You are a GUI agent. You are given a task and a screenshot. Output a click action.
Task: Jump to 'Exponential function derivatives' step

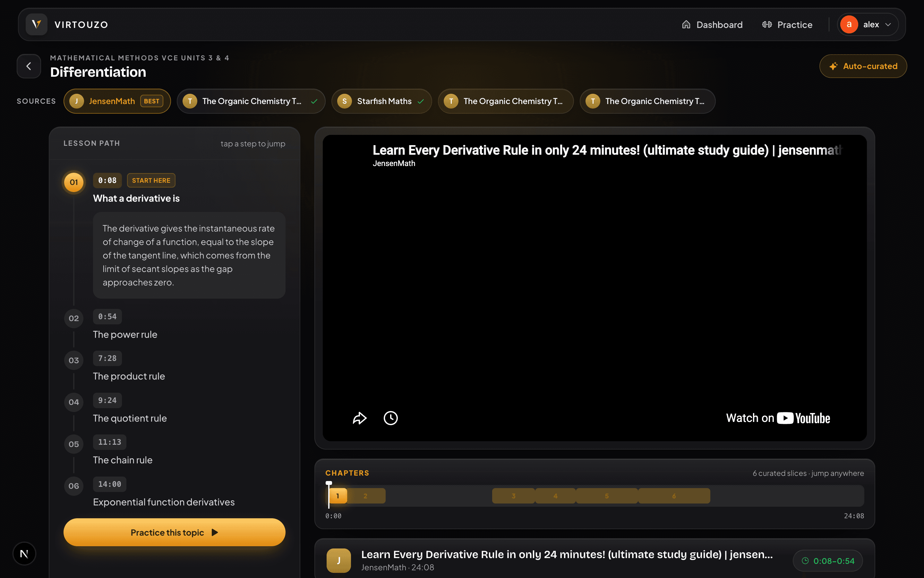pos(164,502)
